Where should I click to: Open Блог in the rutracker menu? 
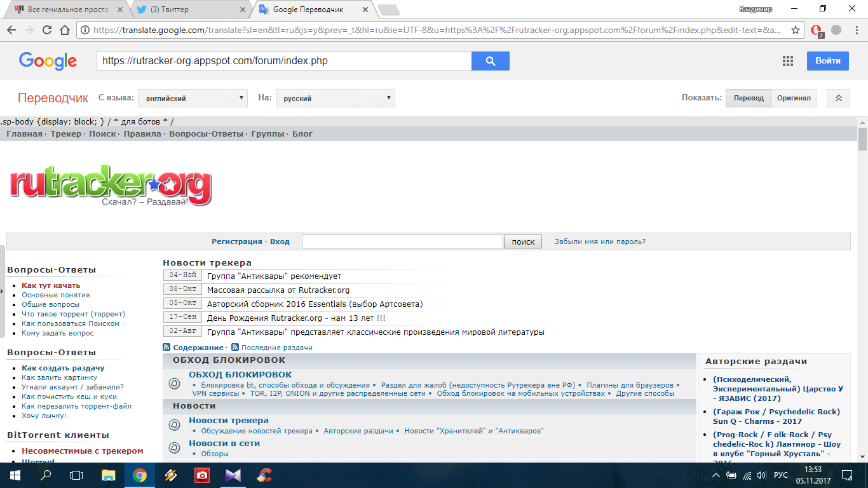point(302,134)
